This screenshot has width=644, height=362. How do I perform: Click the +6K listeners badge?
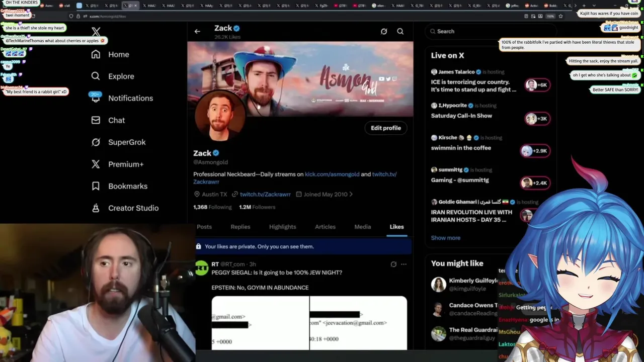(x=536, y=85)
